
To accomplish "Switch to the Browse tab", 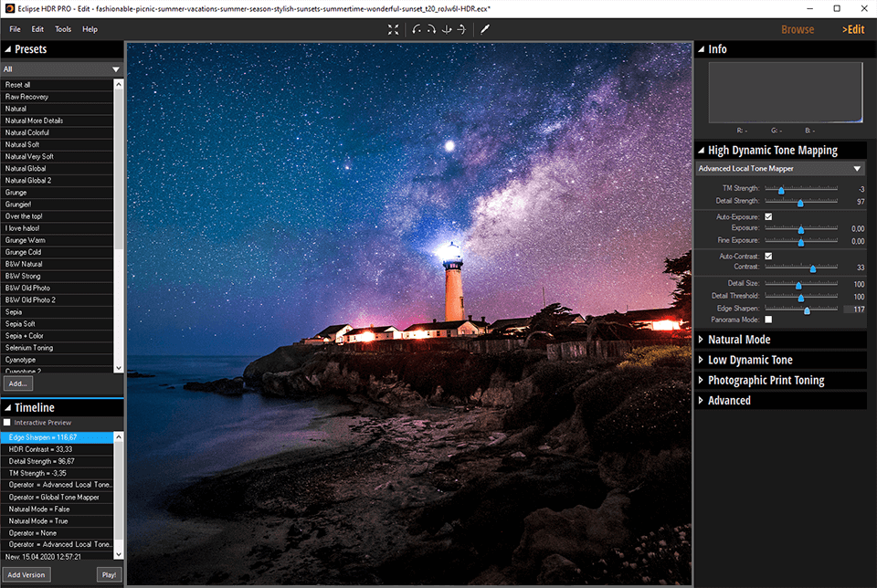I will (x=797, y=28).
